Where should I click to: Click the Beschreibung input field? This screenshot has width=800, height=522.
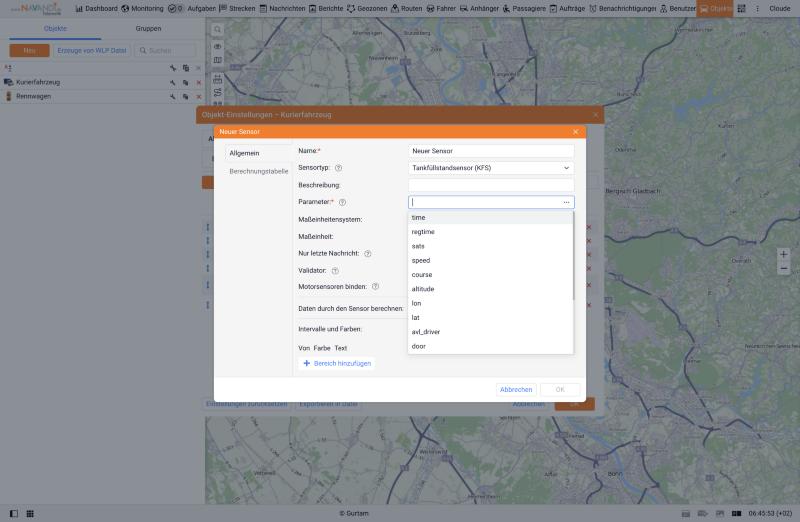491,185
